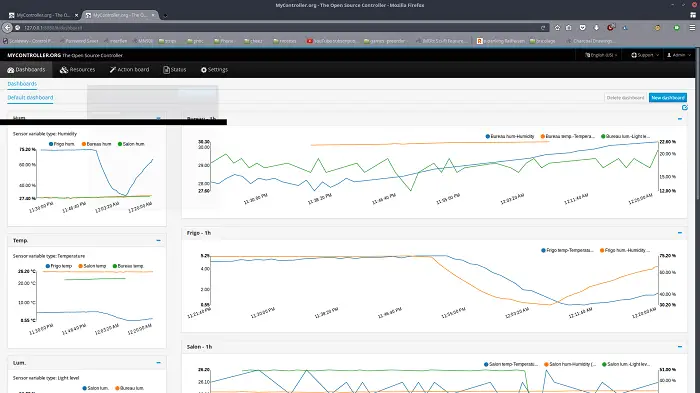Click the Pocket toolbar icon
Image resolution: width=700 pixels, height=393 pixels.
(x=583, y=28)
